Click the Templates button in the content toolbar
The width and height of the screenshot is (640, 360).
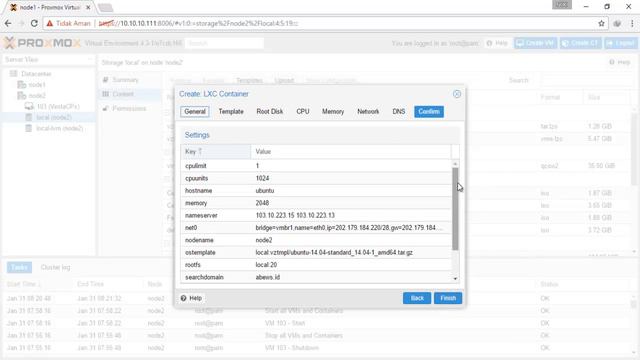pos(249,80)
